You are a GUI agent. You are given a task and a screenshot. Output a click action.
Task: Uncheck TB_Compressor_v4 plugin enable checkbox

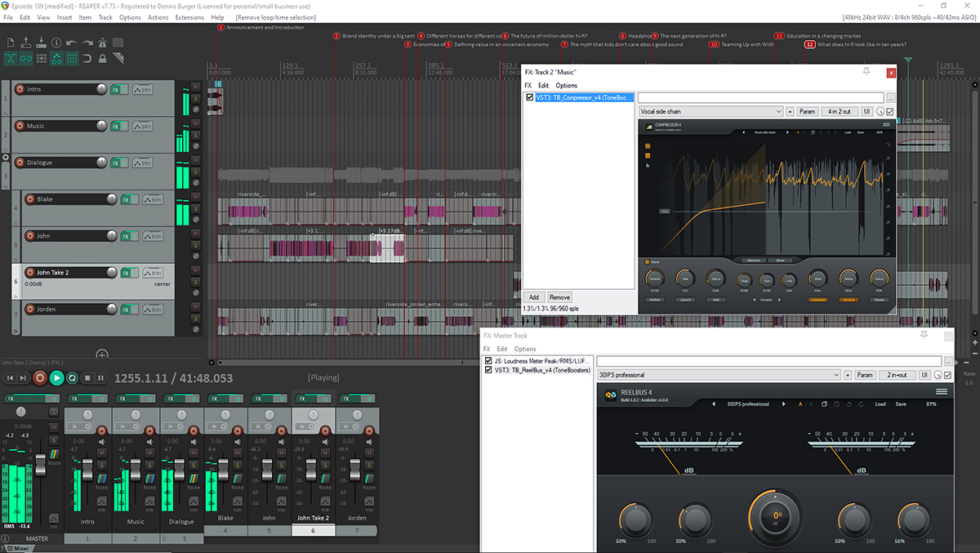(530, 97)
